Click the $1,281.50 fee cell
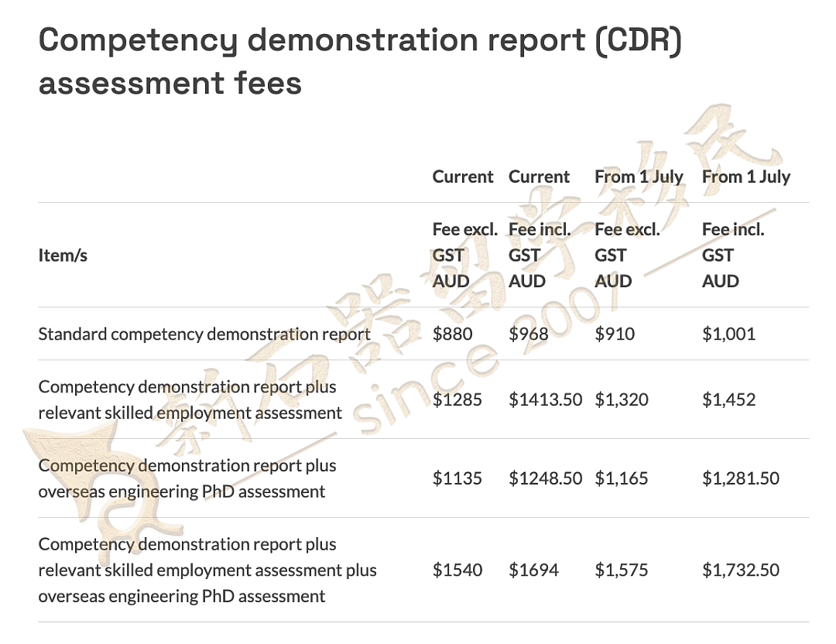This screenshot has width=836, height=644. tap(741, 478)
